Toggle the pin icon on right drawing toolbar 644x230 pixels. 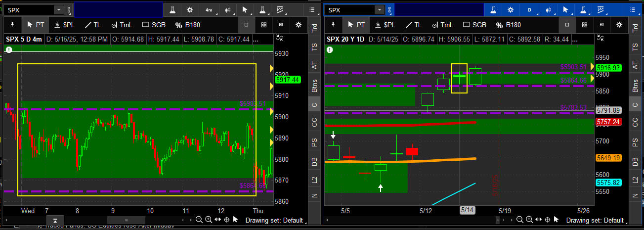pos(334,24)
